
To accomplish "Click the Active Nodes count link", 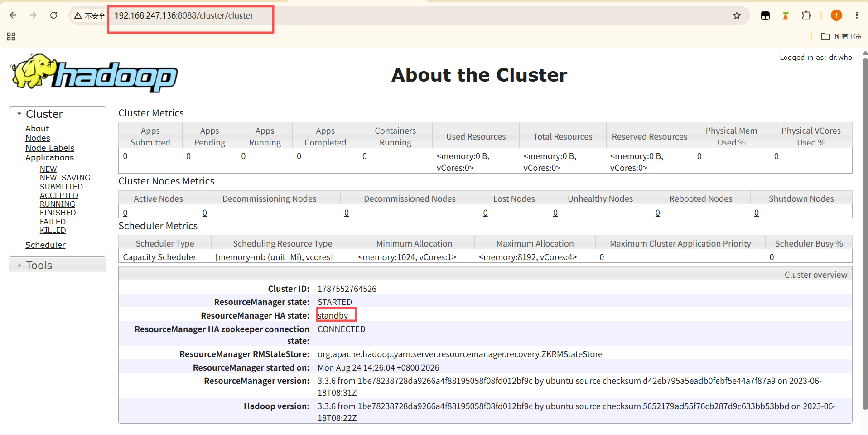I will pos(125,213).
